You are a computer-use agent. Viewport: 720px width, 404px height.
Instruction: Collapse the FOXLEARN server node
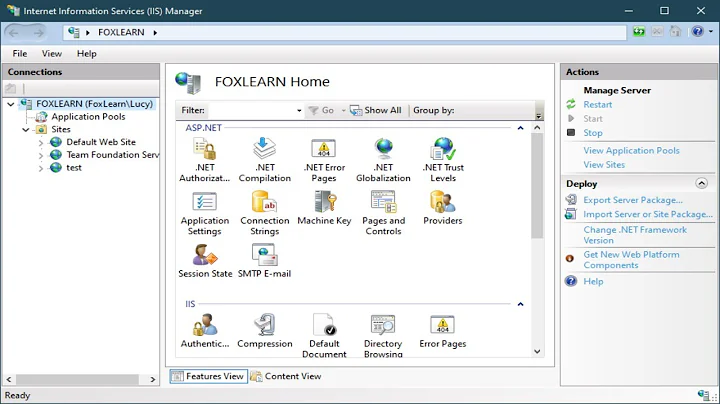coord(11,104)
